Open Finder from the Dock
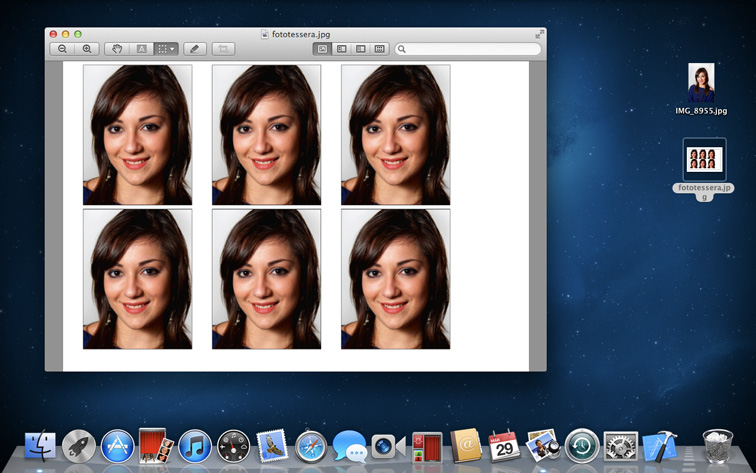Screen dimensions: 756x473 [x=40, y=446]
